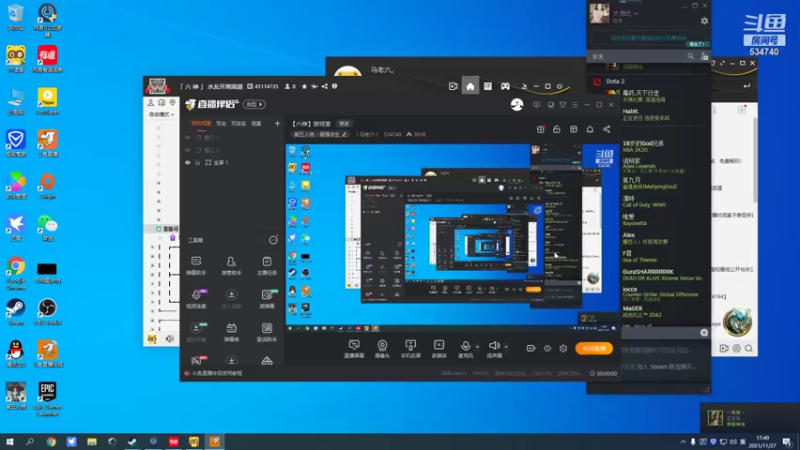Select the first scene tab

pos(201,123)
